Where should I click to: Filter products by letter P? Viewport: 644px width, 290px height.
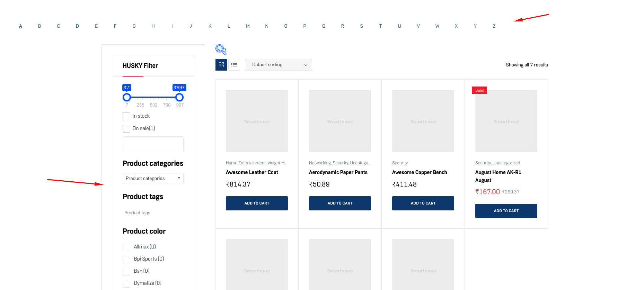coord(305,26)
